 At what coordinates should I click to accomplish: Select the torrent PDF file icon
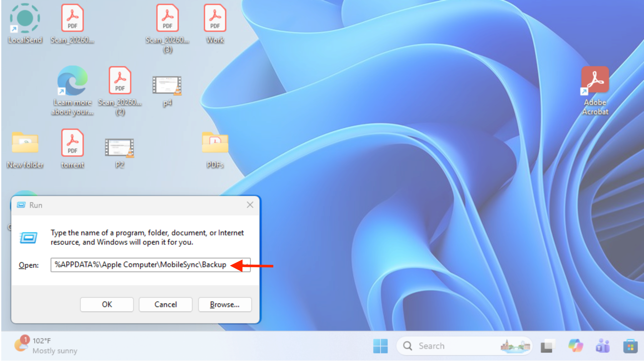(x=72, y=148)
